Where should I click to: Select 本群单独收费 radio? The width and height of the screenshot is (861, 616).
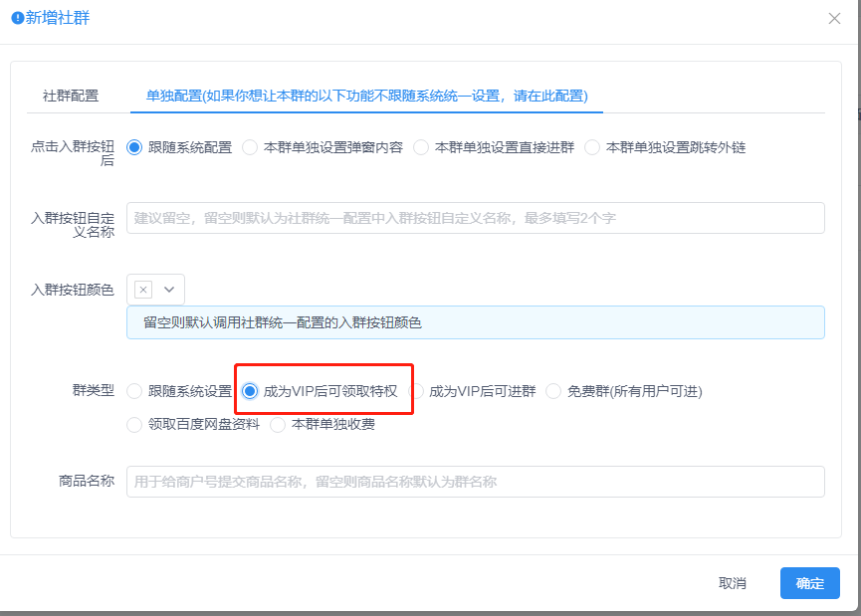278,424
